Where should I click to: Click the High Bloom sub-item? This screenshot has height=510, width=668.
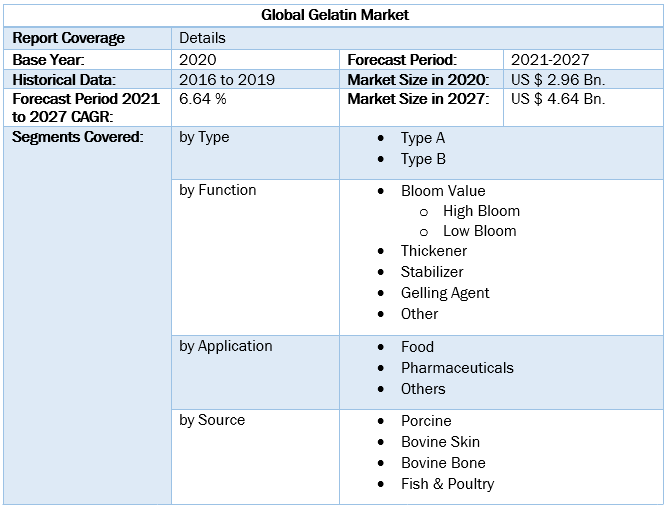pos(481,211)
